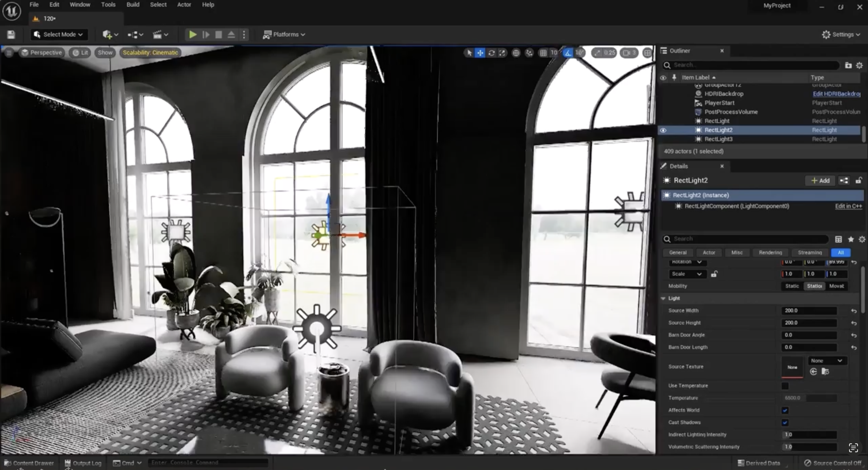This screenshot has height=470, width=868.
Task: Enable the Use Temperature checkbox
Action: [x=785, y=386]
